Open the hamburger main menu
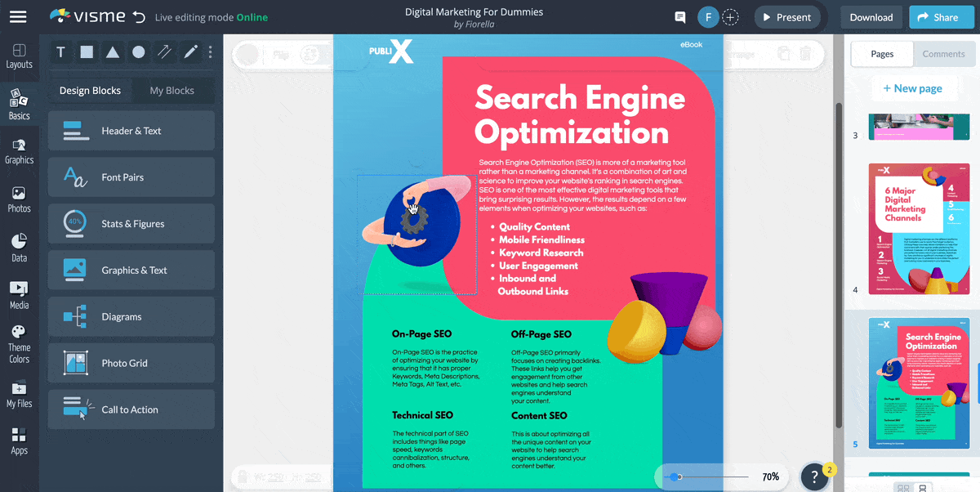The image size is (980, 492). pos(18,17)
